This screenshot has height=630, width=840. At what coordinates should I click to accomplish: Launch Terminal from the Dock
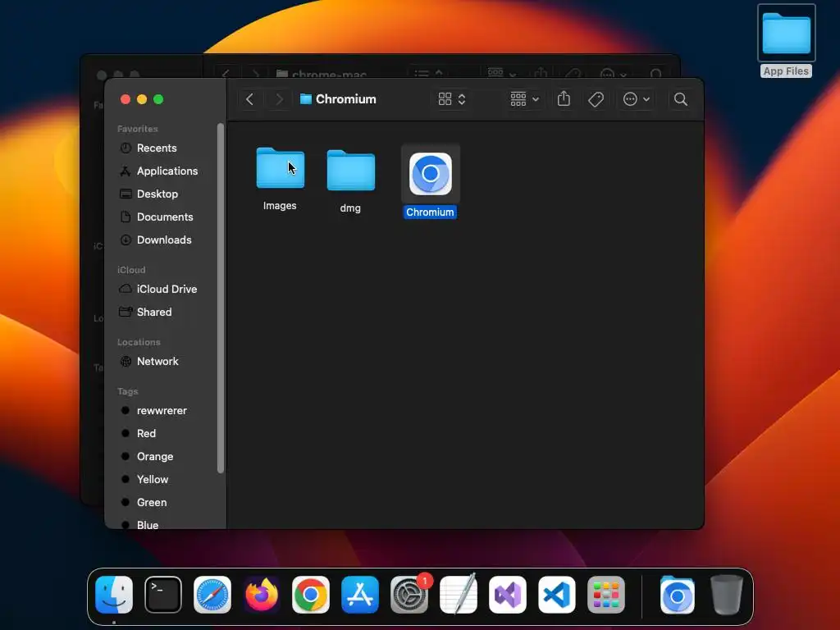163,595
